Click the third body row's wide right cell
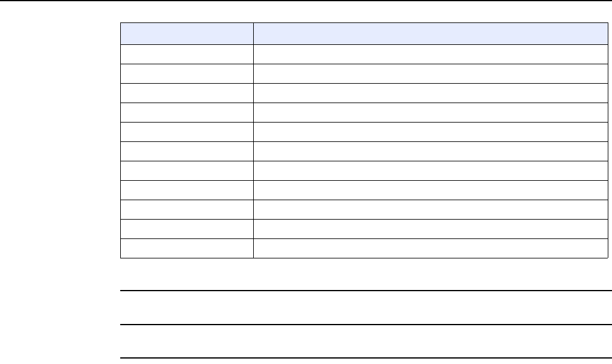The height and width of the screenshot is (364, 612). tap(430, 93)
